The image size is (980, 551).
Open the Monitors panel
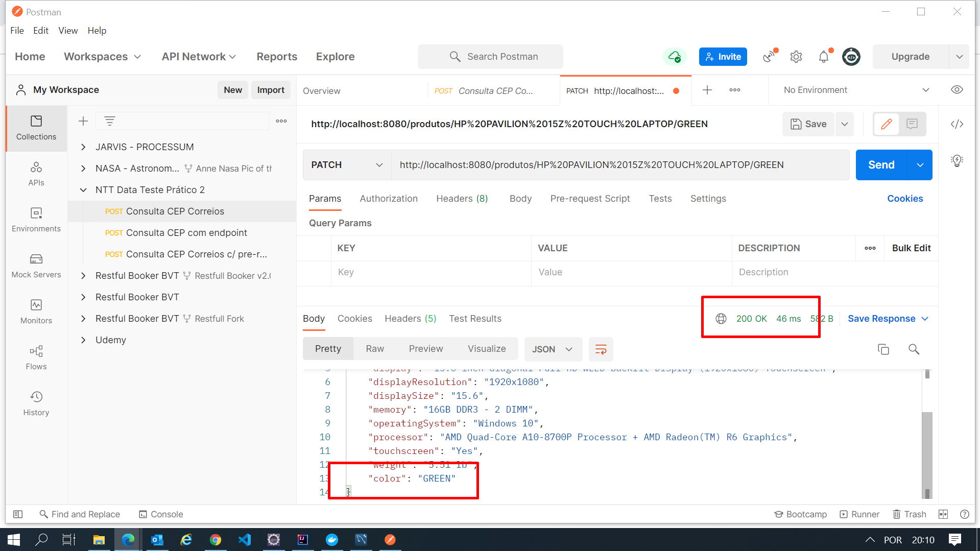pyautogui.click(x=36, y=312)
